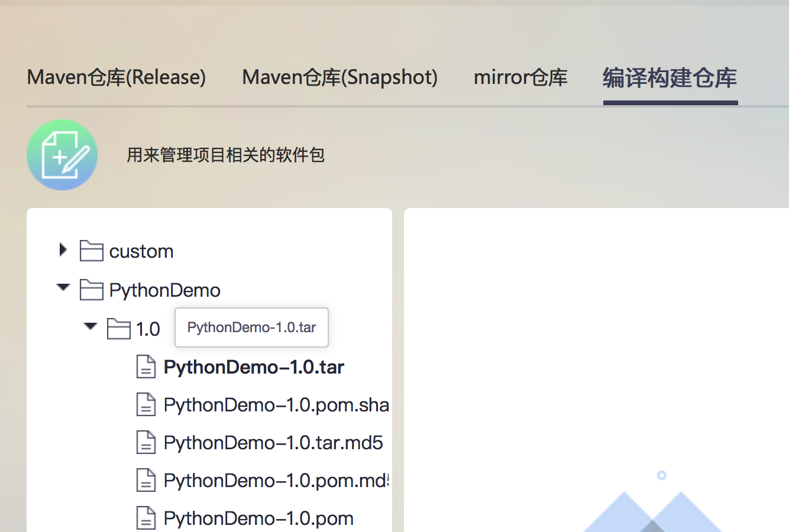
Task: Click the PythonDemo-1.0.tar file icon
Action: point(146,367)
